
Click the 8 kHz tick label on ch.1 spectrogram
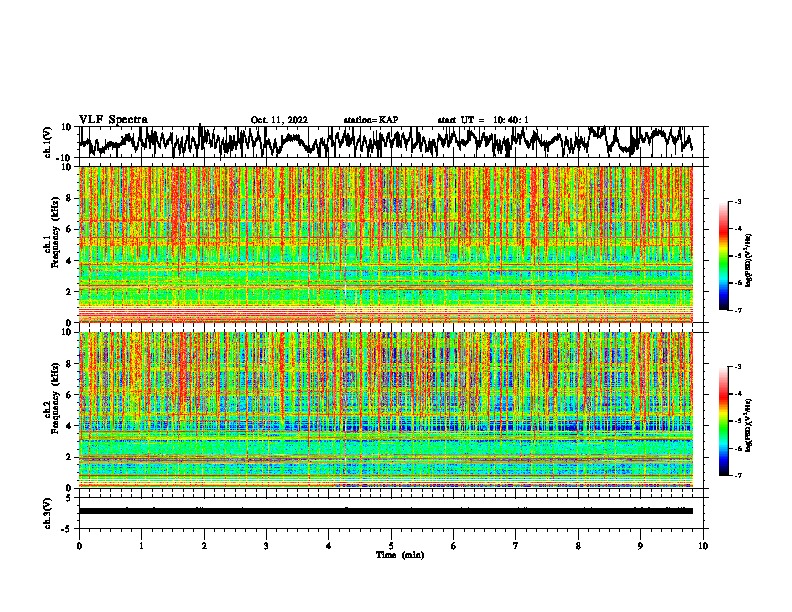(70, 198)
